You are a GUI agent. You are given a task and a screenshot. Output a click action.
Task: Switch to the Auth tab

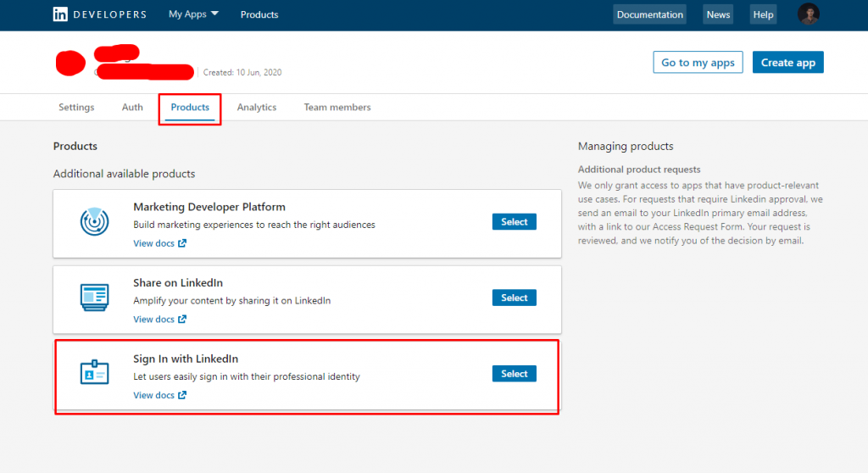point(132,107)
